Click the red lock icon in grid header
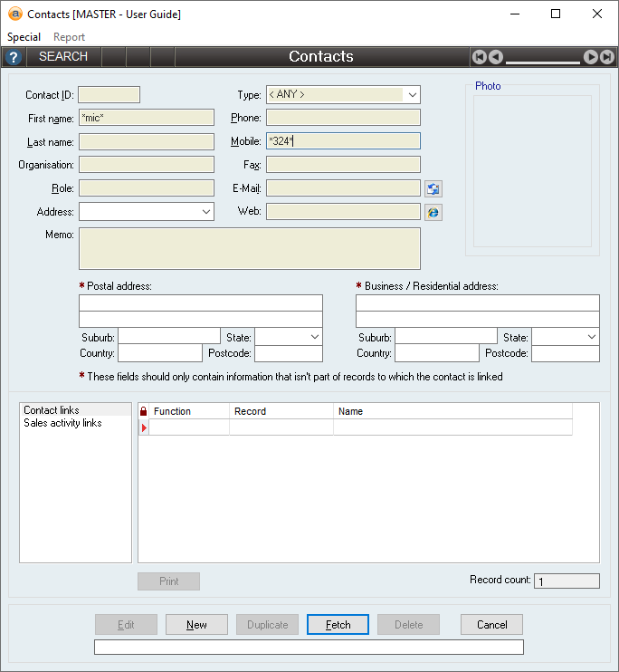 coord(143,411)
